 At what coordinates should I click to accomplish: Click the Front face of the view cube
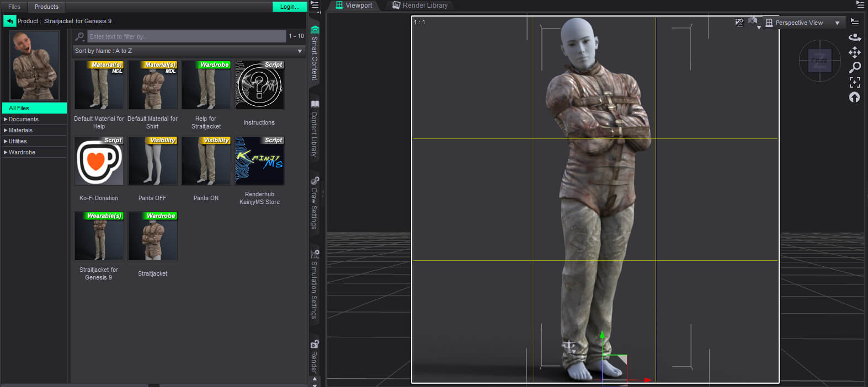819,61
